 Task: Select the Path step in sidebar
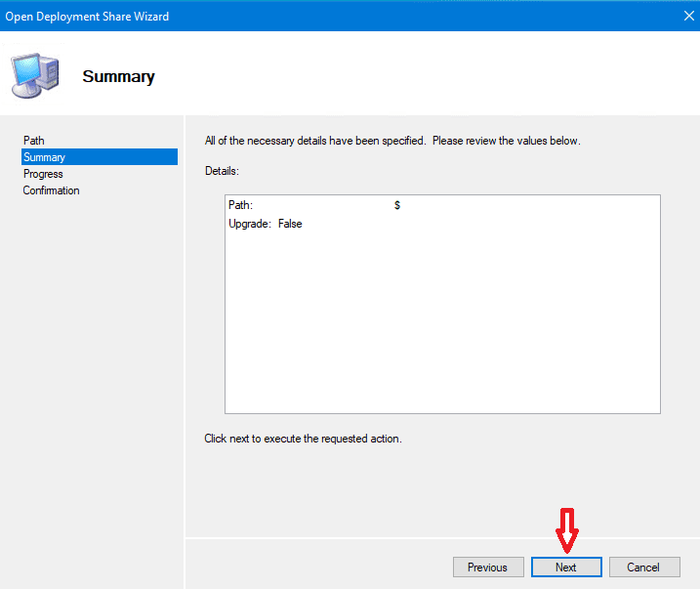click(34, 141)
